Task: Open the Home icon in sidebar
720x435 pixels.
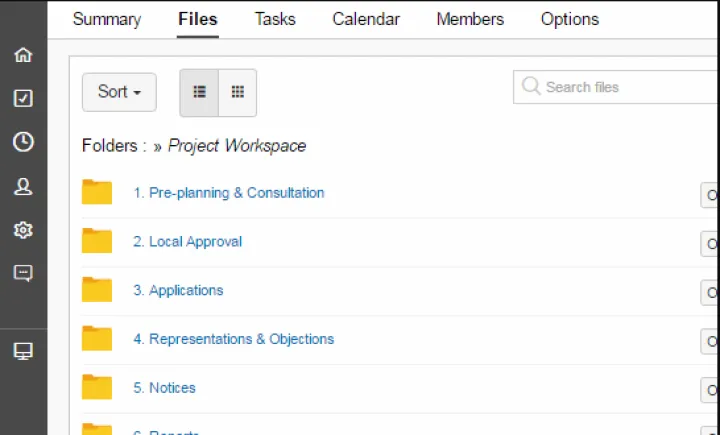Action: pyautogui.click(x=23, y=55)
